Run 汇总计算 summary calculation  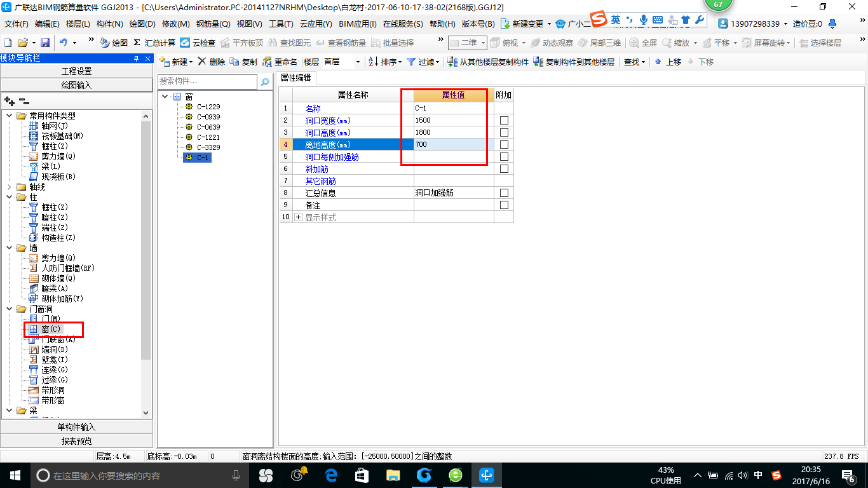pyautogui.click(x=154, y=43)
